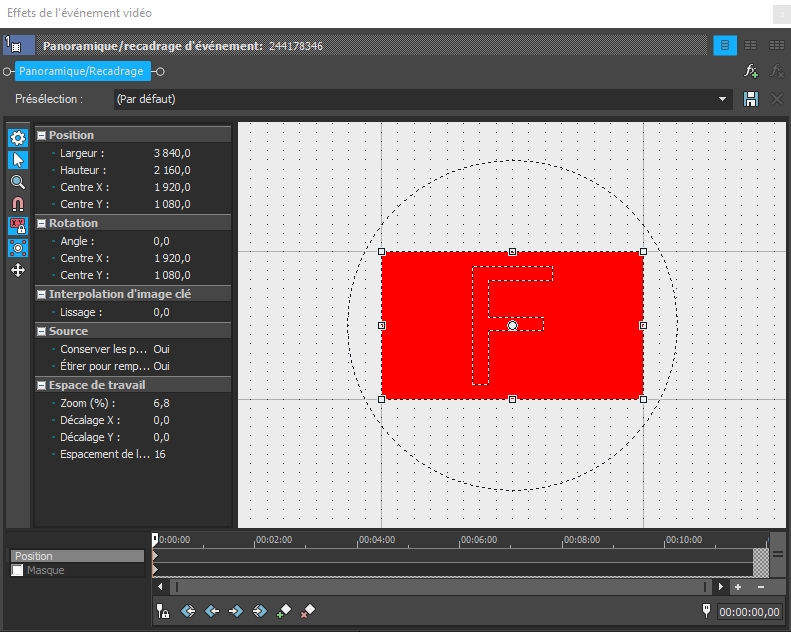Toggle the magnet snapping icon
This screenshot has width=791, height=632.
pos(18,204)
